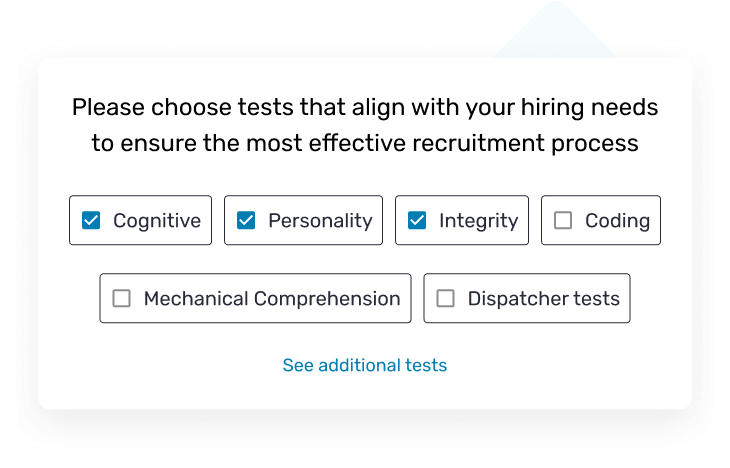Check the Dispatcher tests checkbox
This screenshot has width=730, height=468.
[x=446, y=298]
